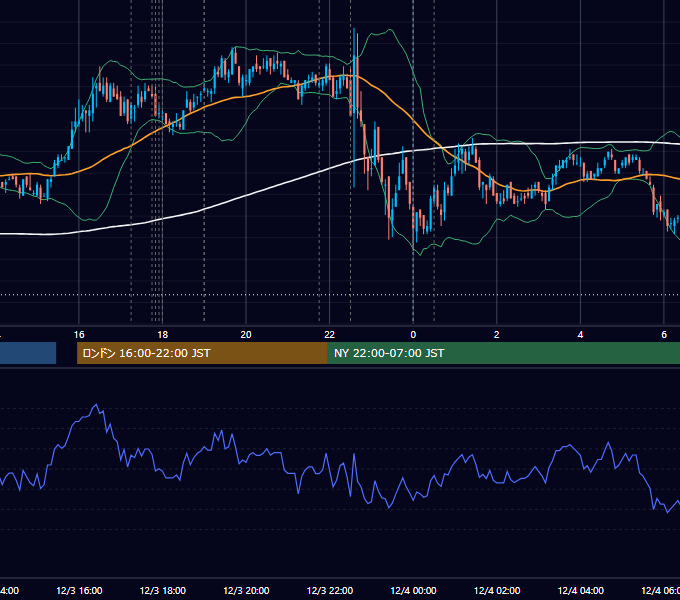Click the ロンドン 16:00-22:00 JST session bar
680x600 pixels.
[x=202, y=353]
